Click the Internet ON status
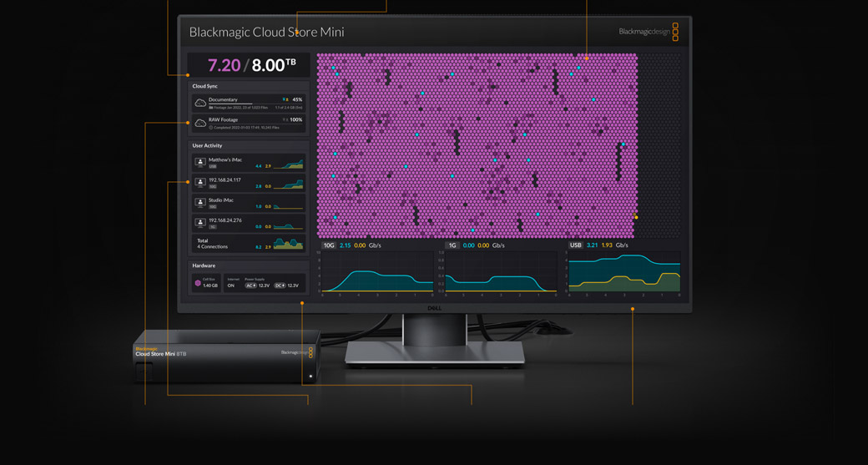The height and width of the screenshot is (465, 868). 231,286
